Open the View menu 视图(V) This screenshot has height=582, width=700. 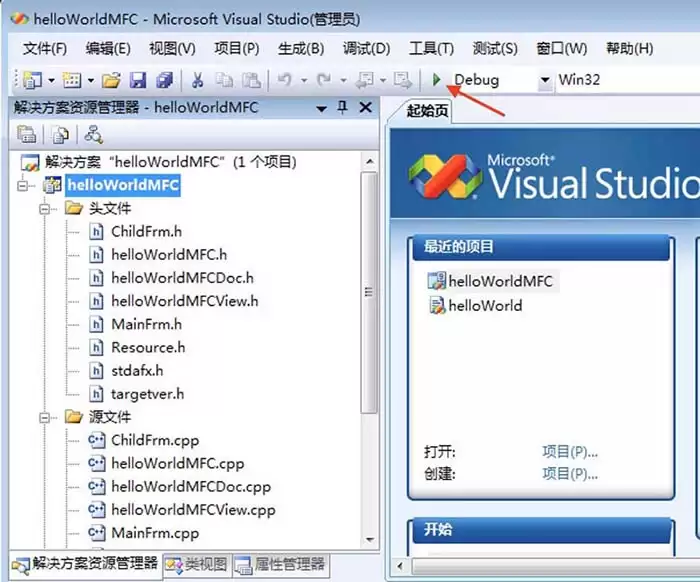(172, 48)
